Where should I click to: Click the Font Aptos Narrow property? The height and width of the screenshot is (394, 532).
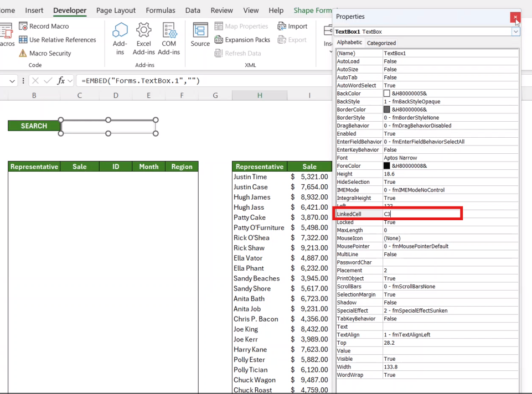pos(400,158)
